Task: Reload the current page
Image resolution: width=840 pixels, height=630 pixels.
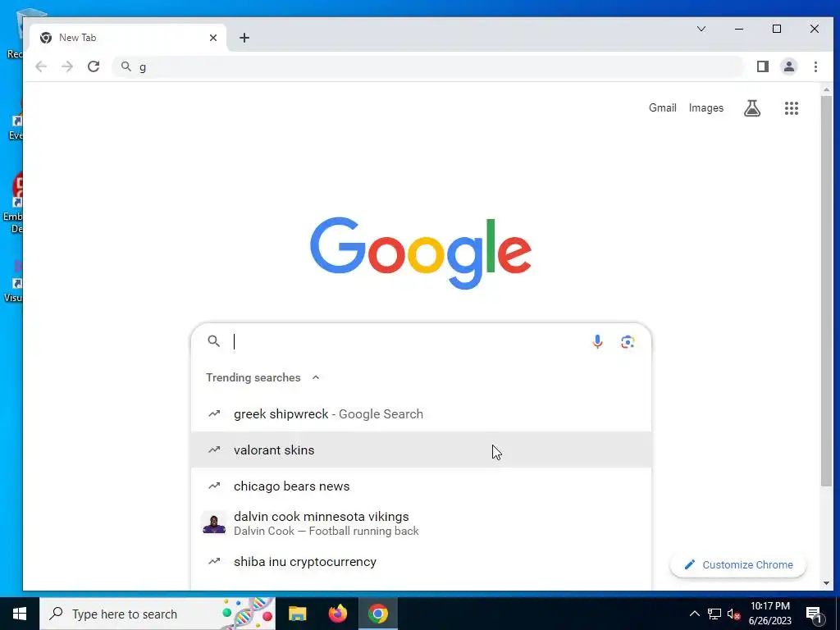Action: coord(94,66)
